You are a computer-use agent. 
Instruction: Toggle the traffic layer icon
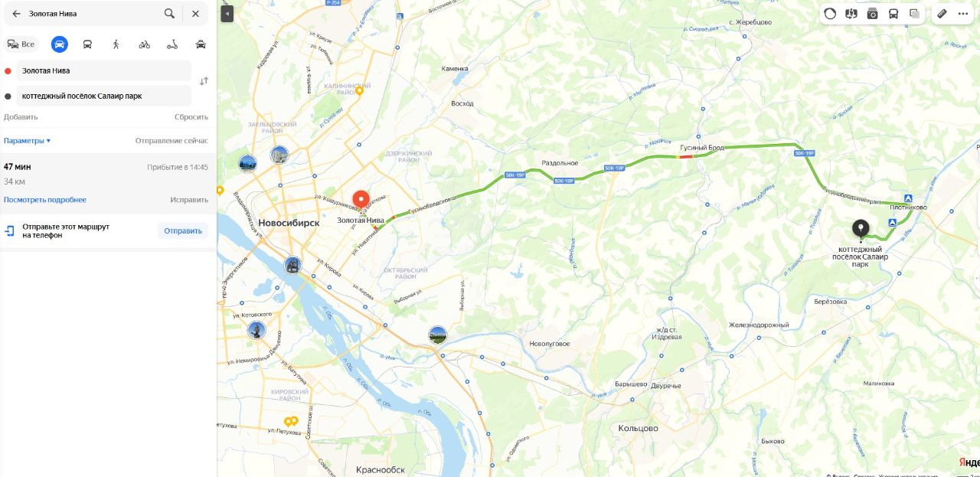click(830, 14)
